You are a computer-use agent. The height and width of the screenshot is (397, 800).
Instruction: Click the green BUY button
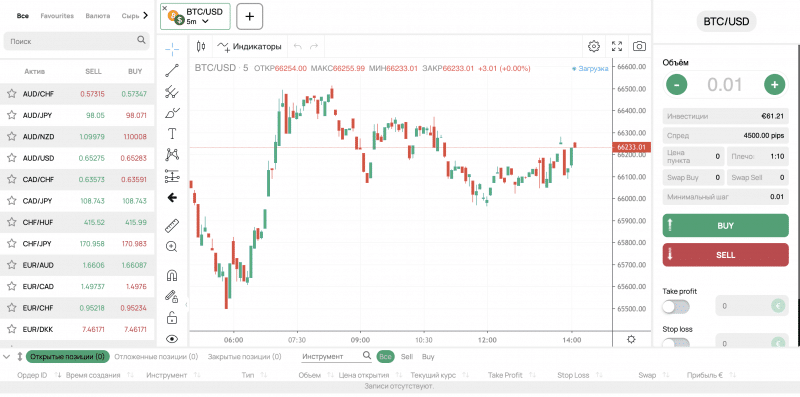tap(726, 226)
